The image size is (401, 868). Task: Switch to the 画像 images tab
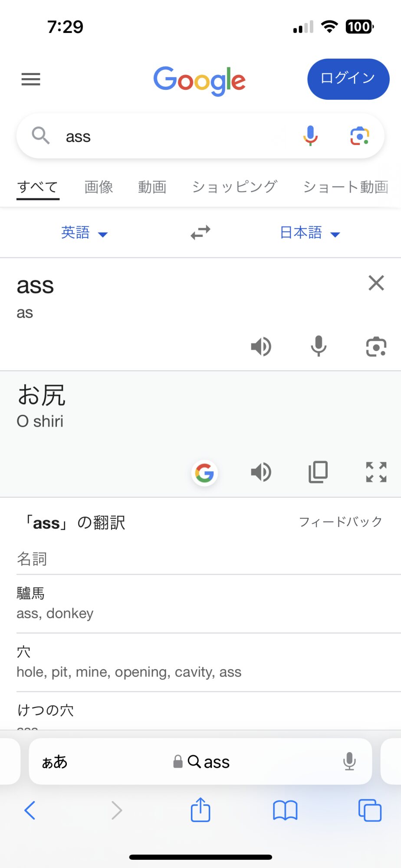pyautogui.click(x=99, y=187)
